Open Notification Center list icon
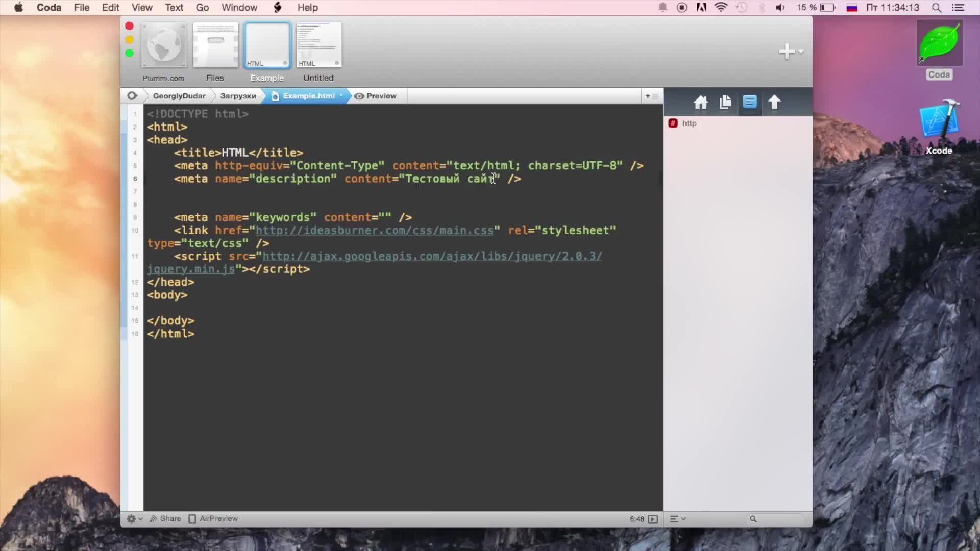Viewport: 980px width, 551px height. tap(958, 8)
